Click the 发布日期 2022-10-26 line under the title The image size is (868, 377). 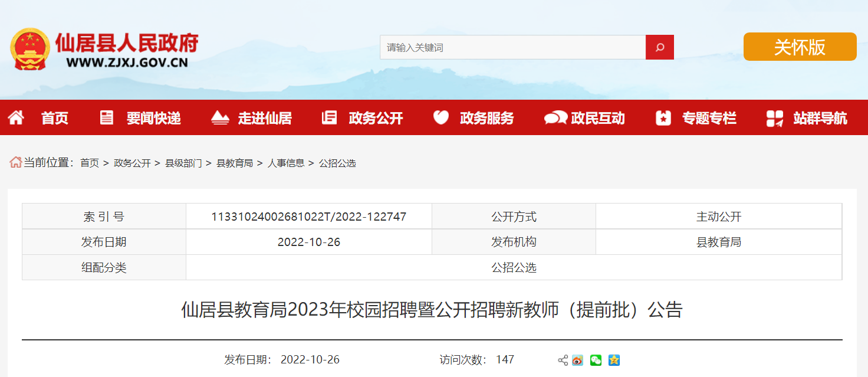[x=282, y=360]
